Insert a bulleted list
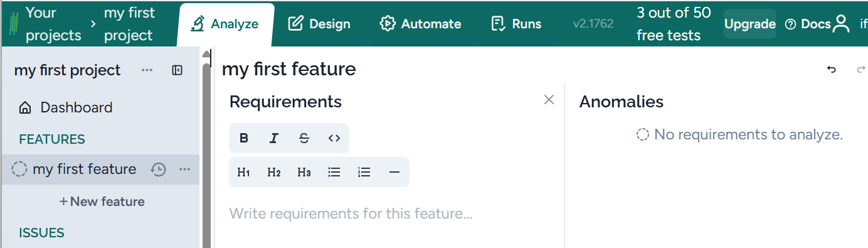This screenshot has height=248, width=868. click(x=334, y=172)
